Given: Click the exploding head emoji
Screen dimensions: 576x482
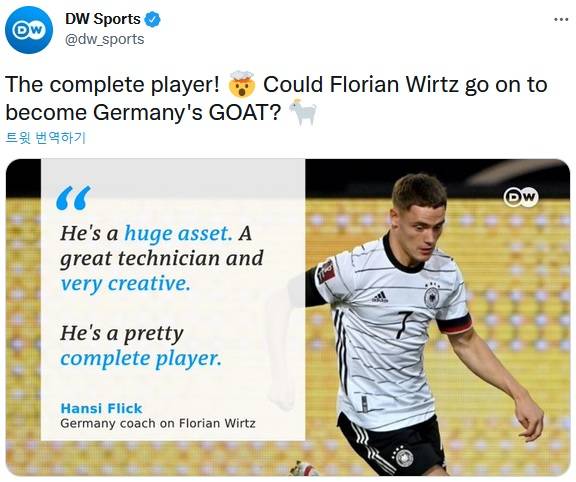Looking at the screenshot, I should (241, 84).
